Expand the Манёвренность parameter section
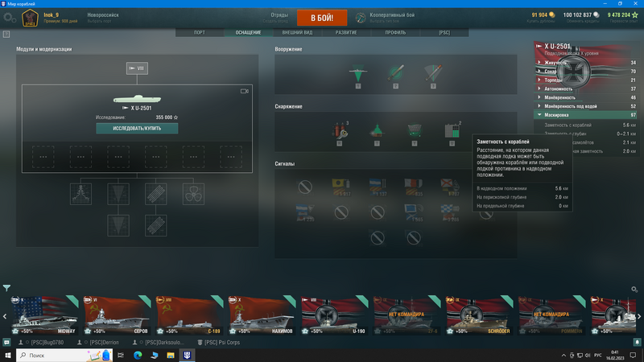 tap(585, 97)
